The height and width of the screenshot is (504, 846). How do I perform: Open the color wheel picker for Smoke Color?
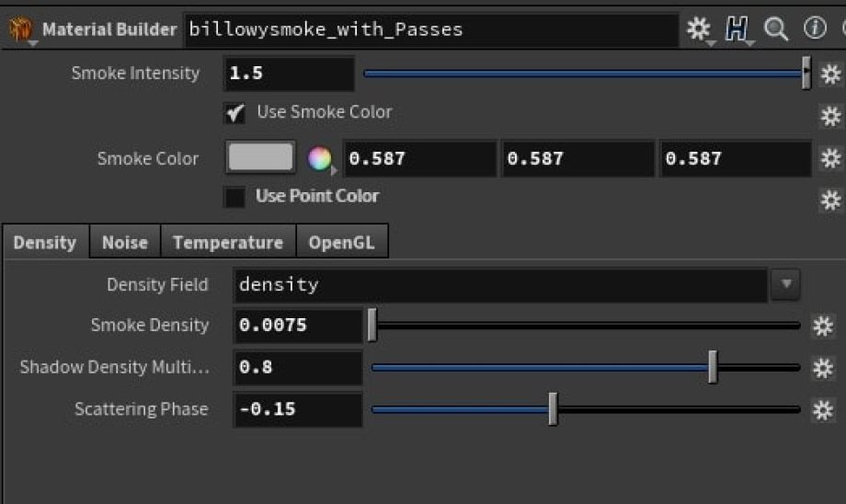[319, 159]
